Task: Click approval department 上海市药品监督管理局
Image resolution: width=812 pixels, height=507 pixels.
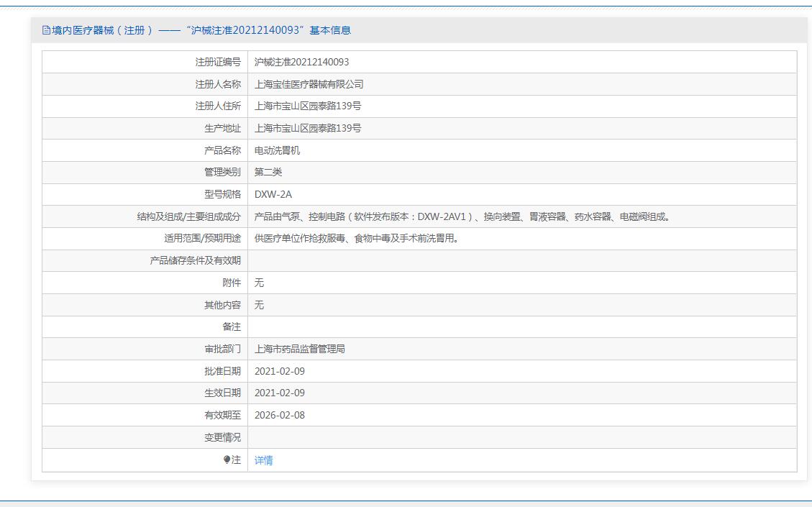Action: point(299,349)
